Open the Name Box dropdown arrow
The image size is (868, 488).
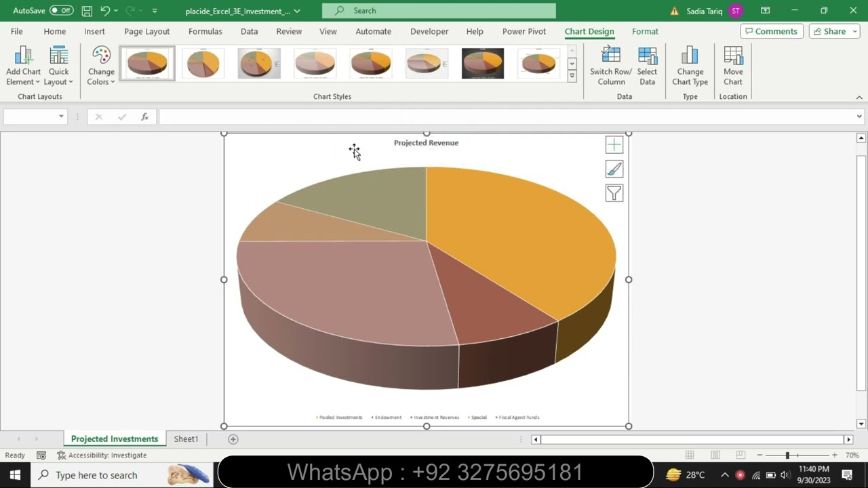61,117
